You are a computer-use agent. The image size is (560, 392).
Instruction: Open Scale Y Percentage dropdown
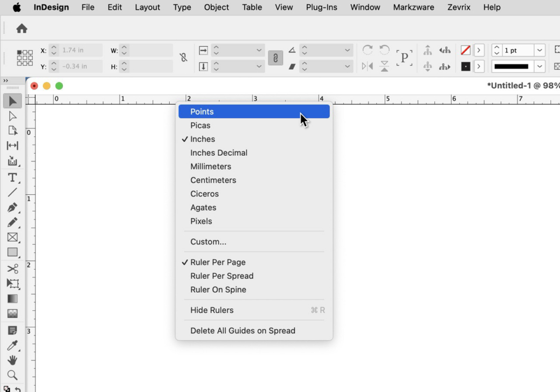tap(259, 66)
